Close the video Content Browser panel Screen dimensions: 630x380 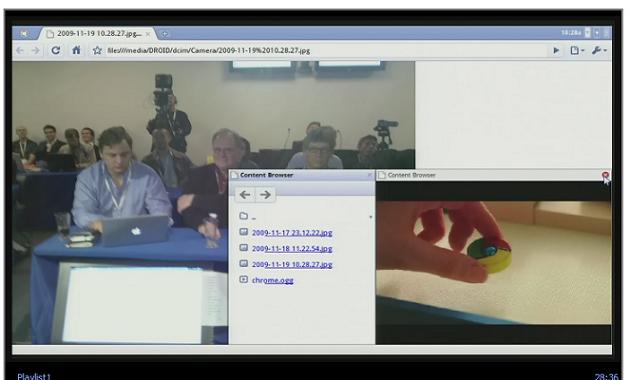[x=605, y=175]
